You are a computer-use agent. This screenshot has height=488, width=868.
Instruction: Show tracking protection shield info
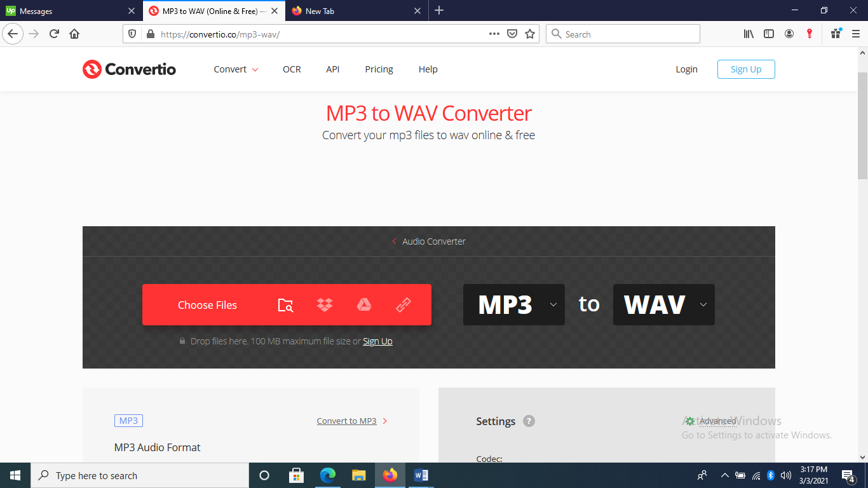coord(132,34)
